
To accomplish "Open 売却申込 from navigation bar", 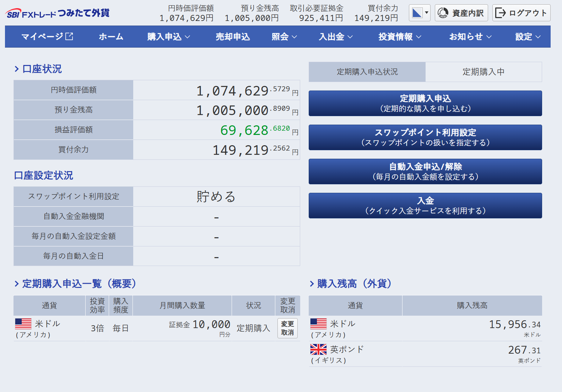I will coord(233,37).
